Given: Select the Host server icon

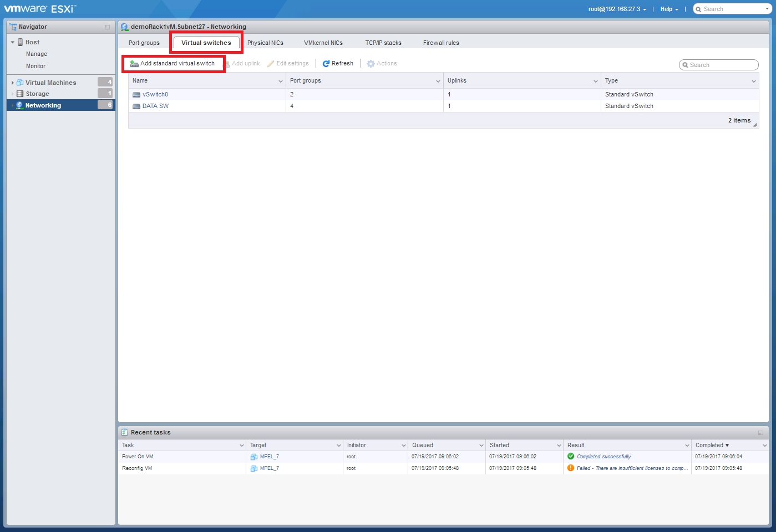Looking at the screenshot, I should [x=21, y=42].
